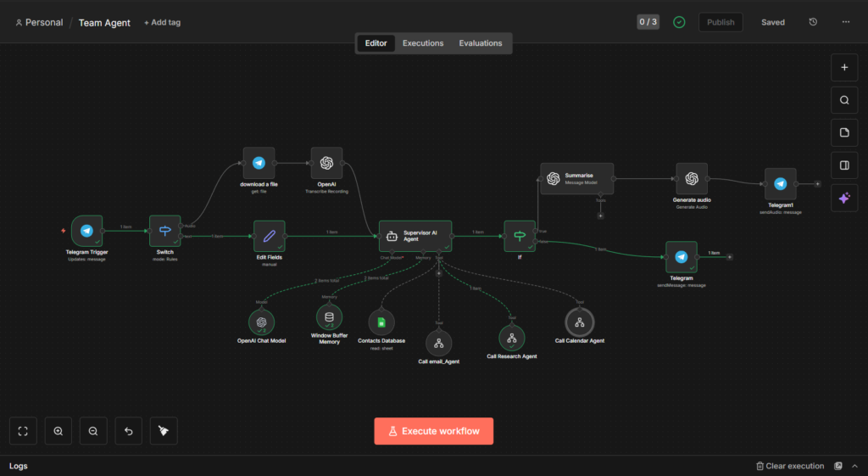Fit workflow to view
868x476 pixels.
point(23,431)
